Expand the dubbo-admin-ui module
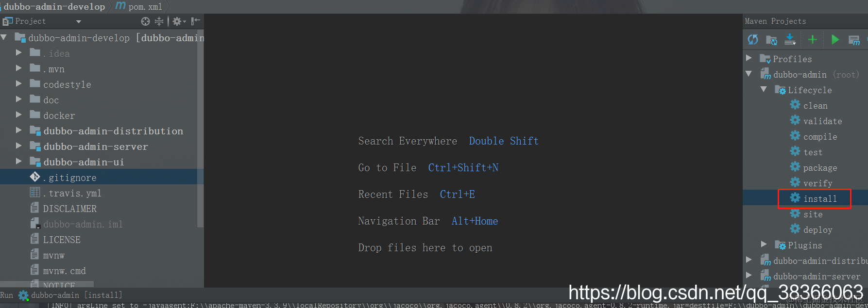The width and height of the screenshot is (868, 308). pyautogui.click(x=18, y=162)
